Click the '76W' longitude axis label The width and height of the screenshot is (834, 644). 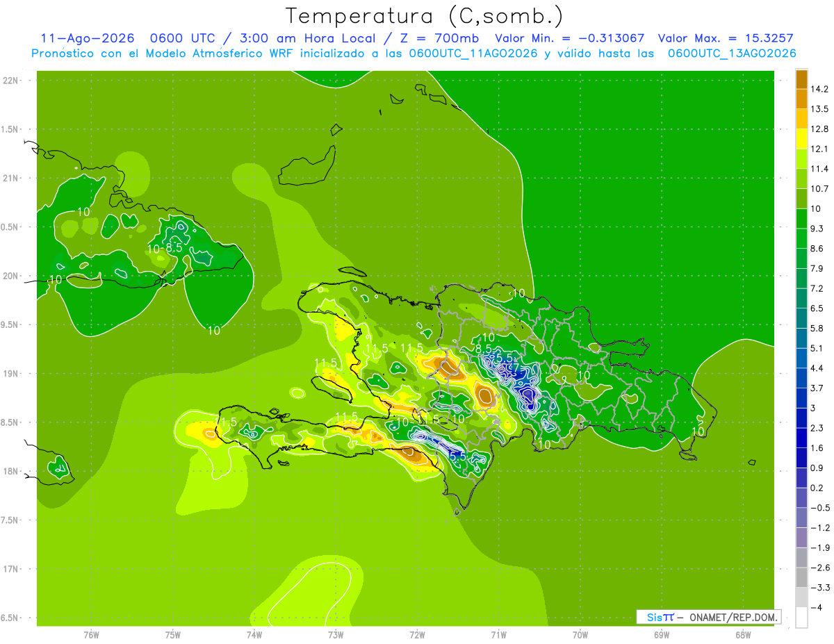point(91,634)
